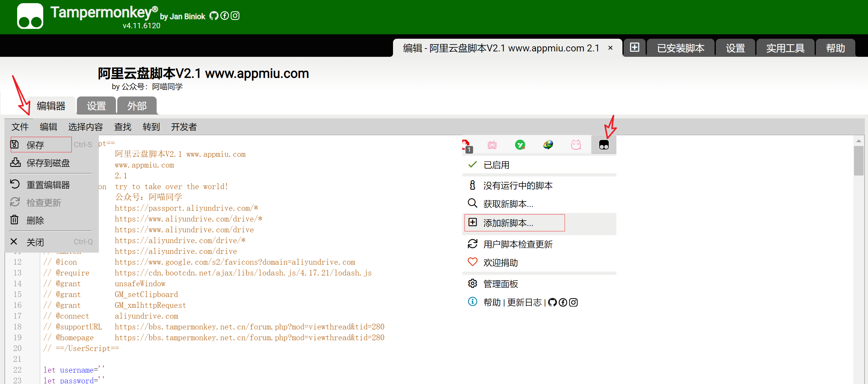
Task: Click the Instagram icon in the popup footer
Action: coord(573,302)
